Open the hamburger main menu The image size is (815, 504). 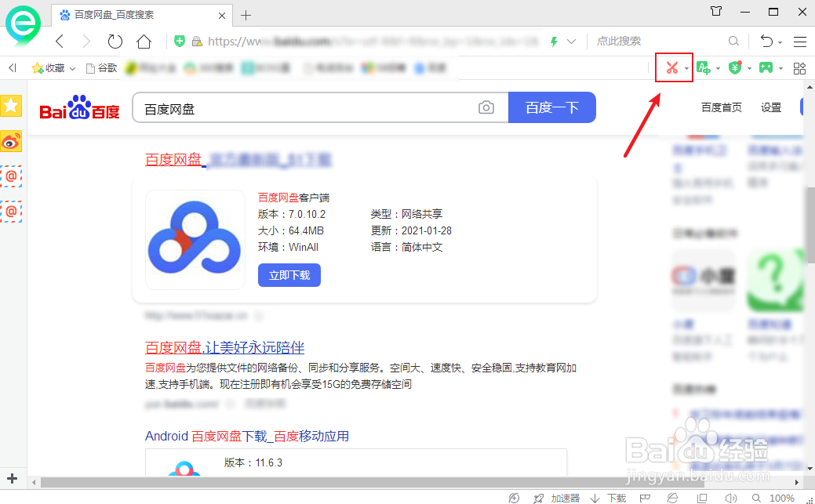[x=800, y=41]
